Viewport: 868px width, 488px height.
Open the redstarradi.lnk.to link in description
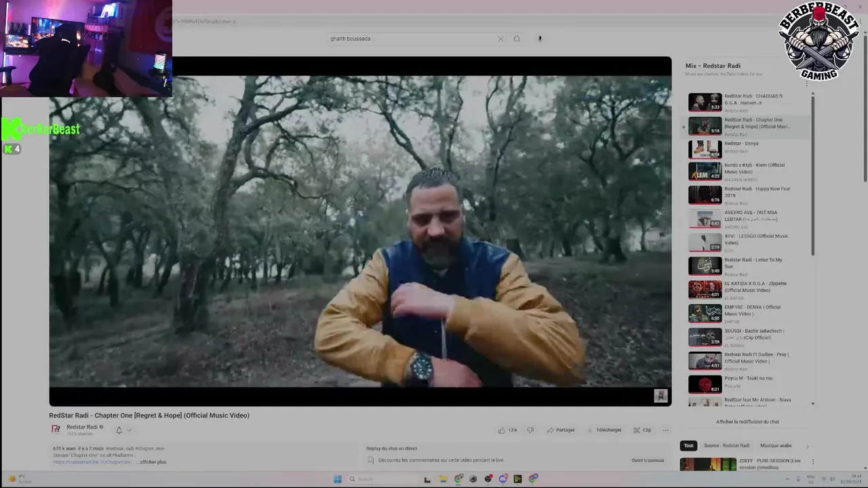[92, 462]
